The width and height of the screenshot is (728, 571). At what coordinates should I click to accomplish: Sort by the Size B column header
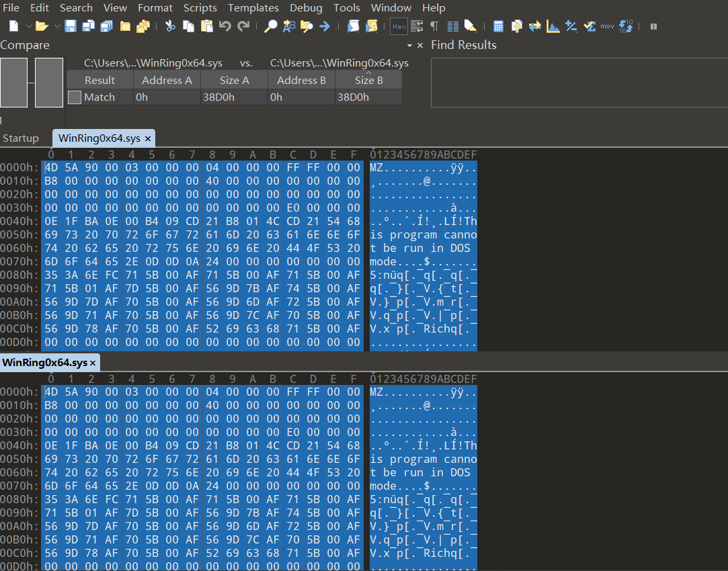click(369, 80)
